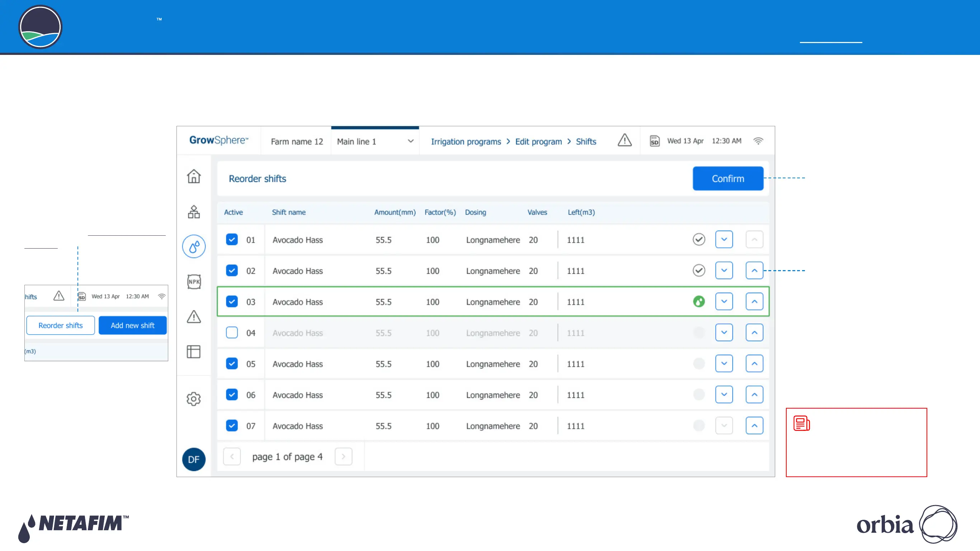
Task: Move shift 05 up
Action: [x=754, y=363]
